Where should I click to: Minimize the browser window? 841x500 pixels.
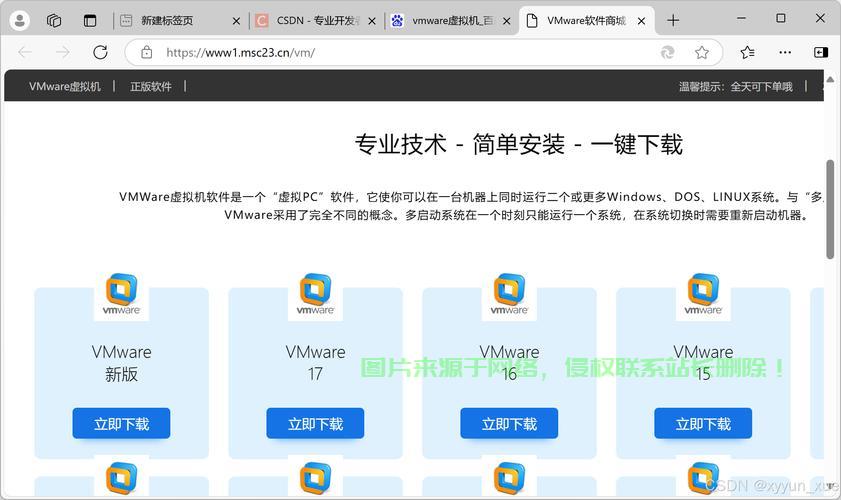coord(741,19)
